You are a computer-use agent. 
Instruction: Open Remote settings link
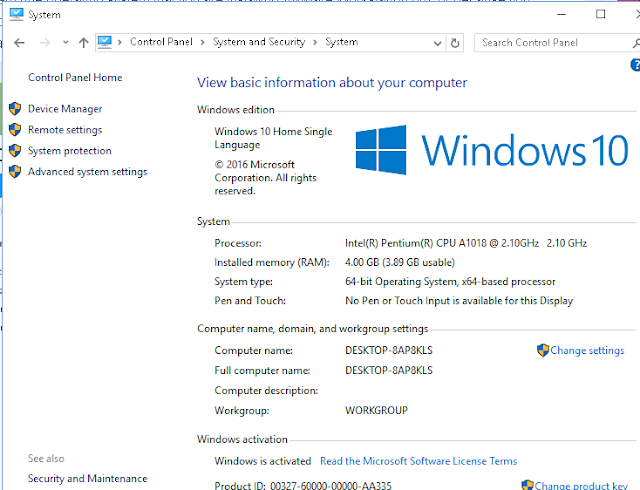click(x=65, y=130)
